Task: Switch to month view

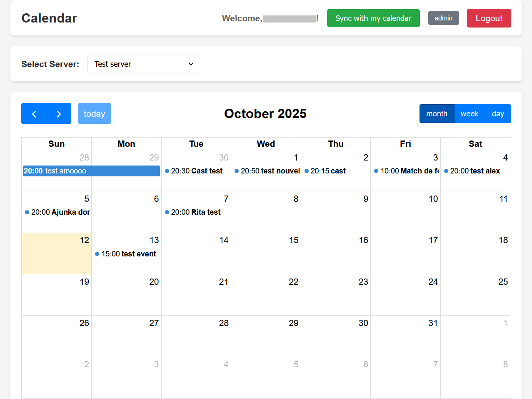Action: click(x=437, y=114)
